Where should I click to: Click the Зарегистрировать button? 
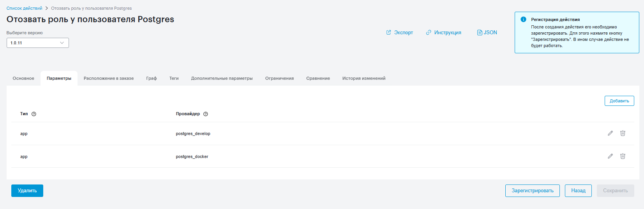pyautogui.click(x=532, y=191)
